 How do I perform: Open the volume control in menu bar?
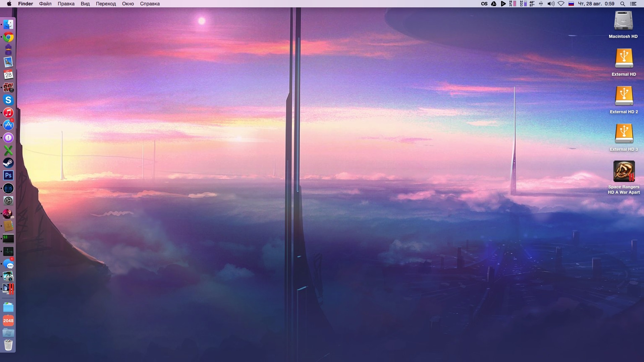(x=551, y=4)
